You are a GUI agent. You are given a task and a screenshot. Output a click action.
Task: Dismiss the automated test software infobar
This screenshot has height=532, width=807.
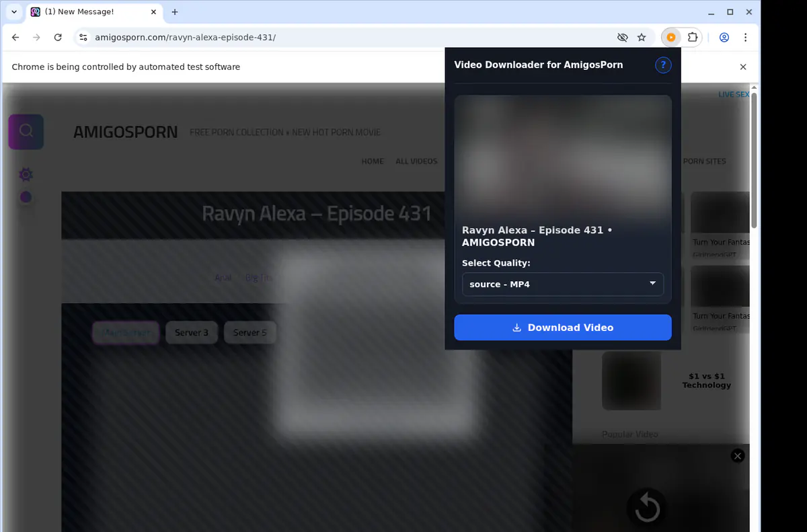[743, 67]
